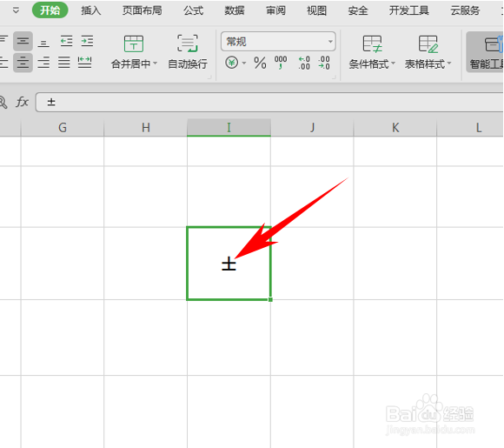Select column K header

(x=395, y=128)
